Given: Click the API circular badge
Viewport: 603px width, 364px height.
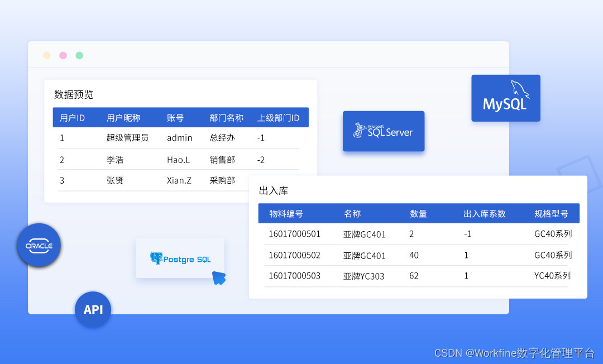Looking at the screenshot, I should pyautogui.click(x=93, y=309).
